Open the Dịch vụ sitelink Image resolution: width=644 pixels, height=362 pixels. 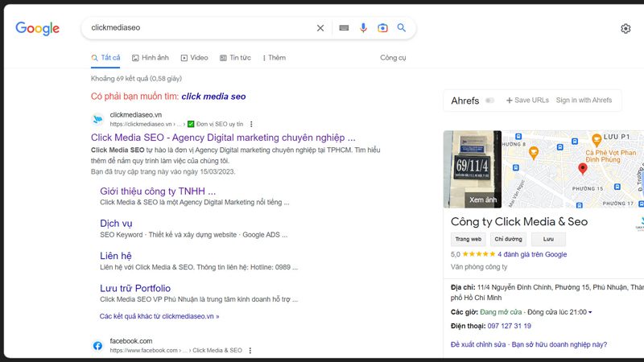[x=116, y=224]
